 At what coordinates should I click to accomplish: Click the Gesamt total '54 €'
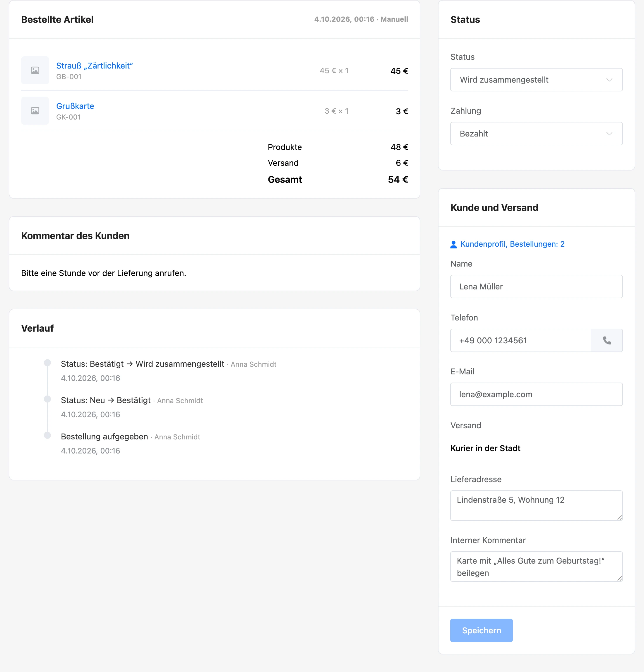click(x=398, y=180)
